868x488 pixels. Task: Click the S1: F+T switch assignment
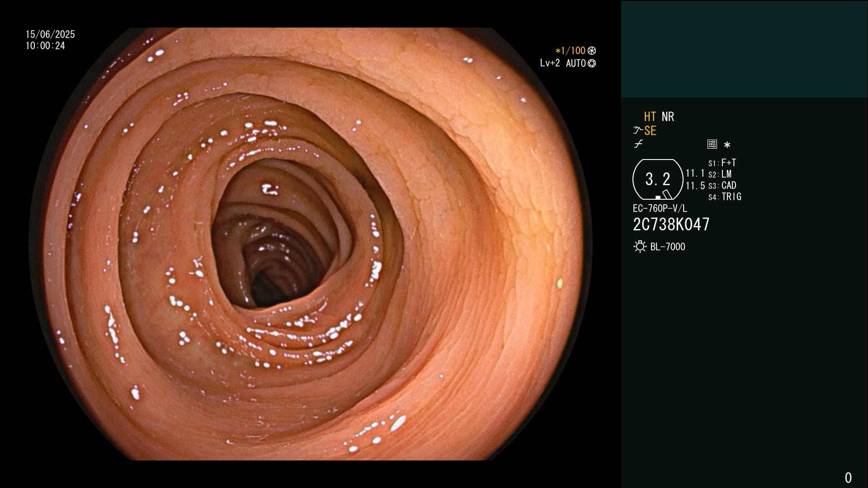click(x=722, y=163)
